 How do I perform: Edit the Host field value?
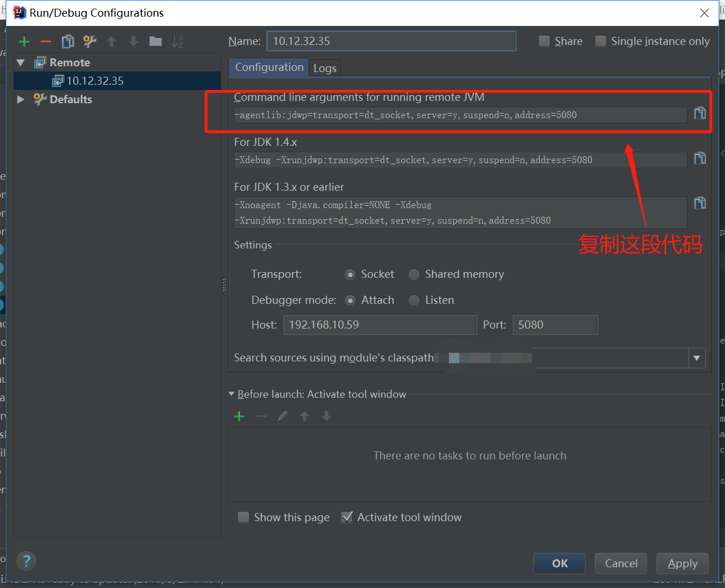(x=380, y=325)
